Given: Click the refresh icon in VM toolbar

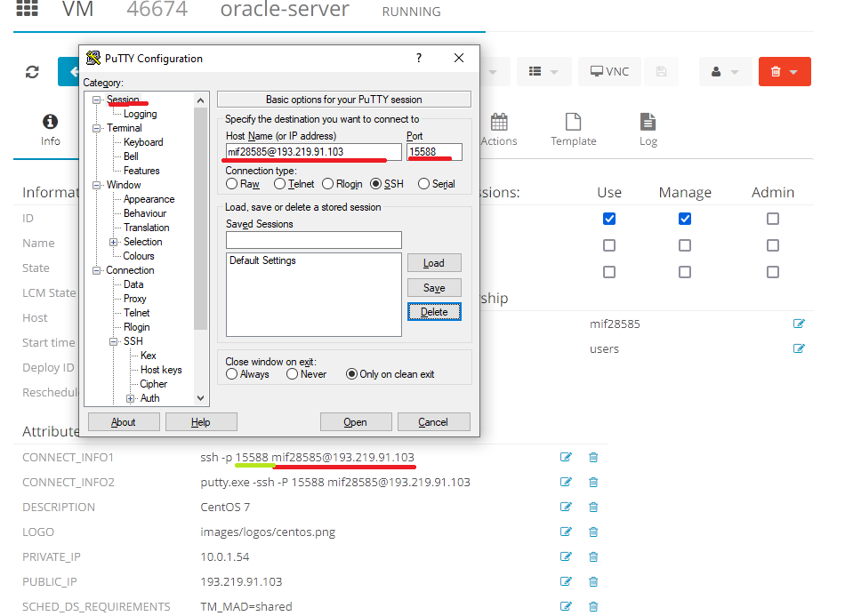Looking at the screenshot, I should 32,72.
